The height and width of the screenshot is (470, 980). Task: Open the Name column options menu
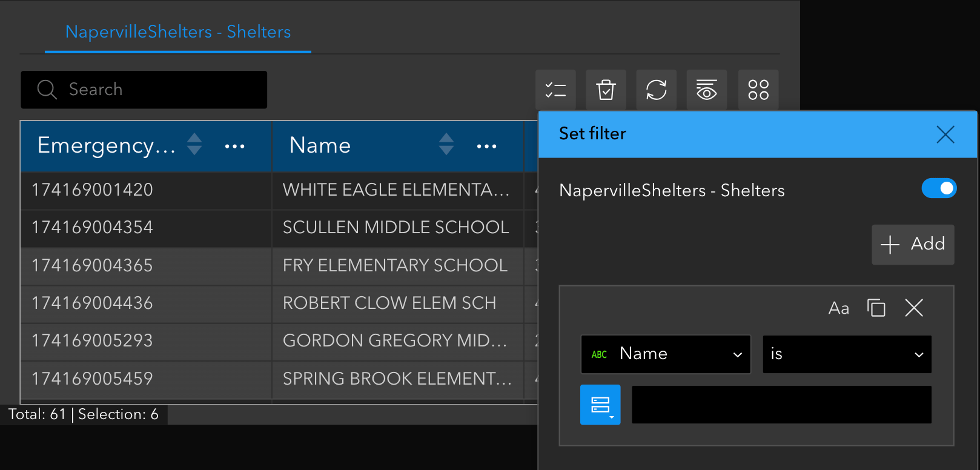(486, 146)
